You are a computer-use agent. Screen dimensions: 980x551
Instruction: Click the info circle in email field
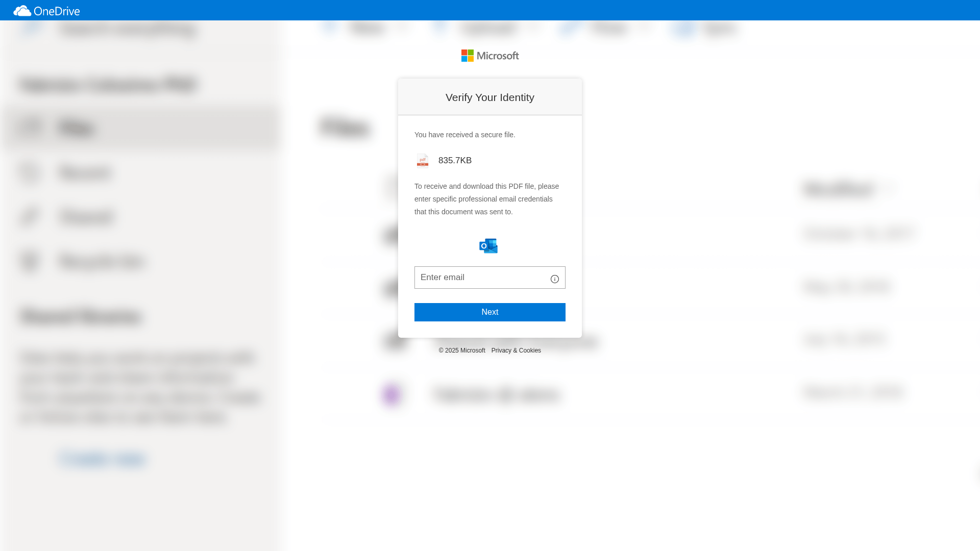pos(554,279)
